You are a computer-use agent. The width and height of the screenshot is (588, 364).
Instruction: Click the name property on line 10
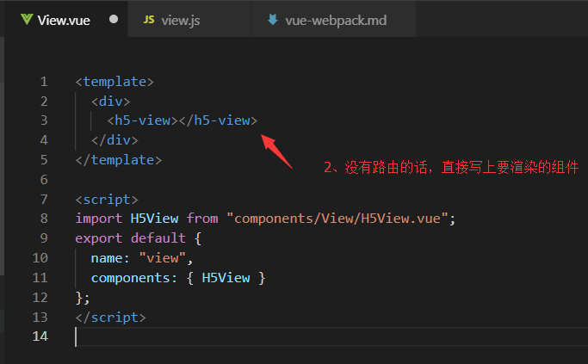[107, 258]
